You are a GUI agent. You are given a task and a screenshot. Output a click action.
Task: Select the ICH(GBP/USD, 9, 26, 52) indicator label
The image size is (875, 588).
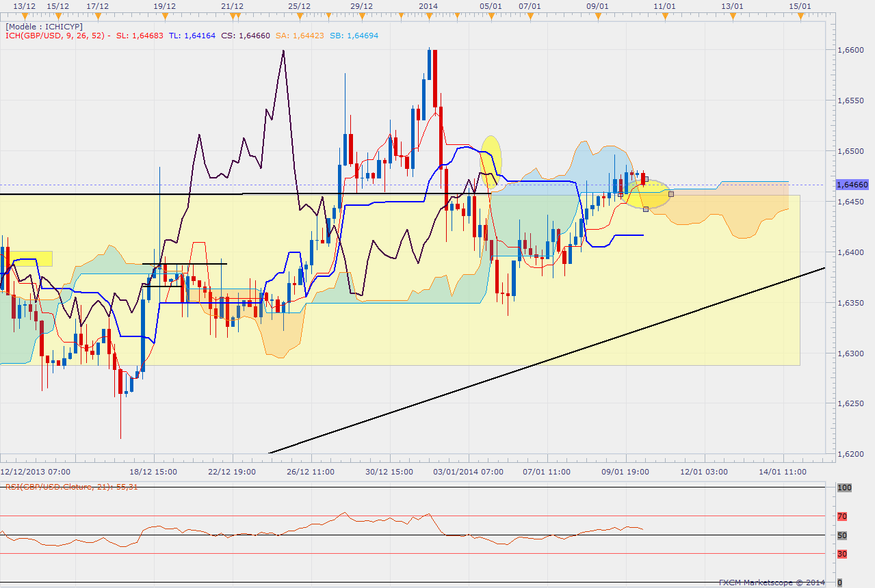[x=57, y=36]
